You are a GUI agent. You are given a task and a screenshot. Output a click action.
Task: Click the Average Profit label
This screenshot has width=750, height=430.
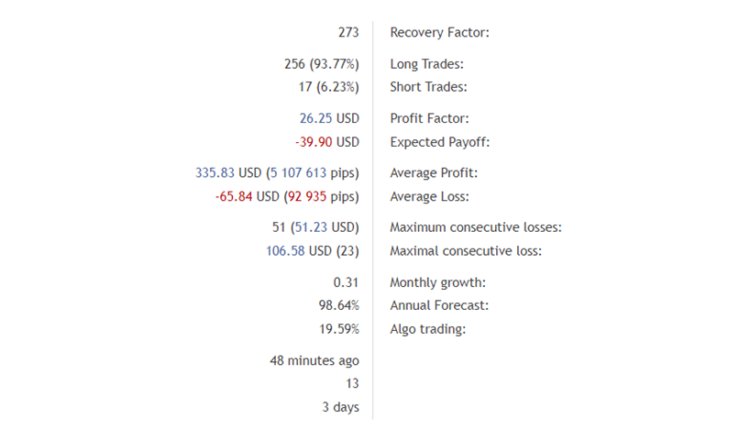(434, 173)
